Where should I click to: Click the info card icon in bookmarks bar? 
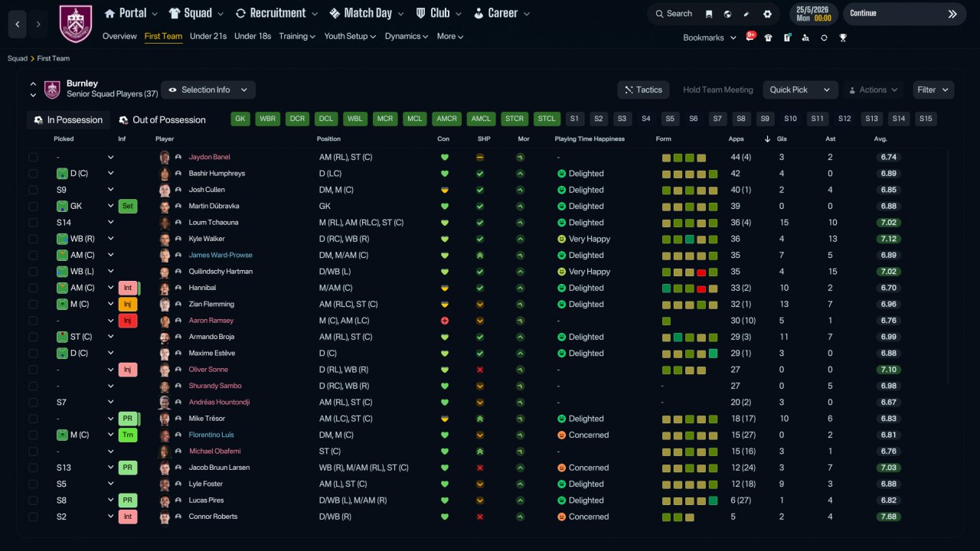(787, 37)
